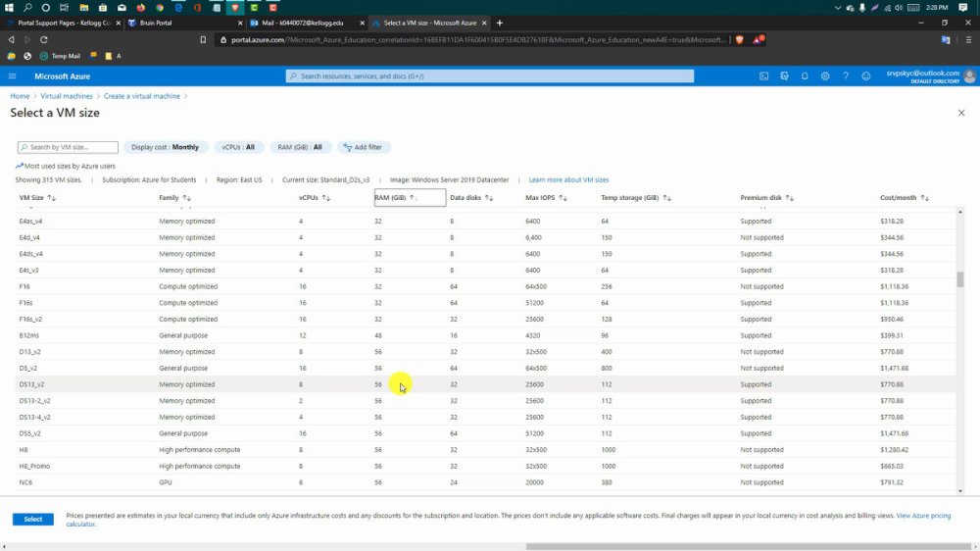Image resolution: width=980 pixels, height=551 pixels.
Task: Switch to Portal Support Pages tab
Action: pyautogui.click(x=63, y=24)
